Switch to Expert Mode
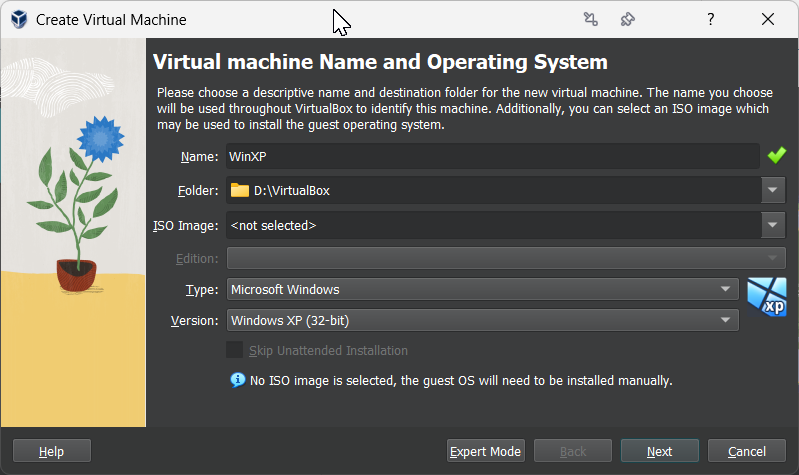The height and width of the screenshot is (475, 799). click(x=486, y=451)
